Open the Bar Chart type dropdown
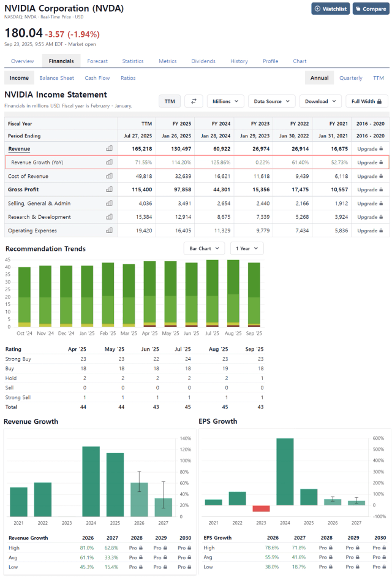This screenshot has height=585, width=392. [x=205, y=248]
